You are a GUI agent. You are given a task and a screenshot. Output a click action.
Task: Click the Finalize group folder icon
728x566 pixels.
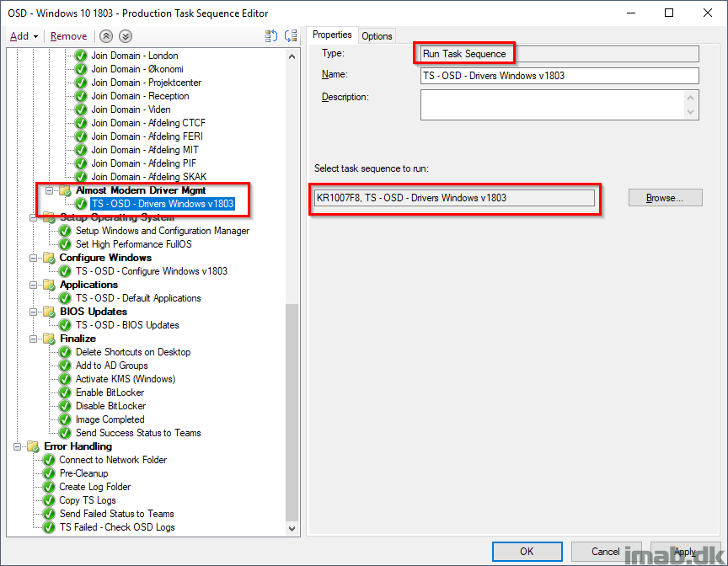coord(49,339)
